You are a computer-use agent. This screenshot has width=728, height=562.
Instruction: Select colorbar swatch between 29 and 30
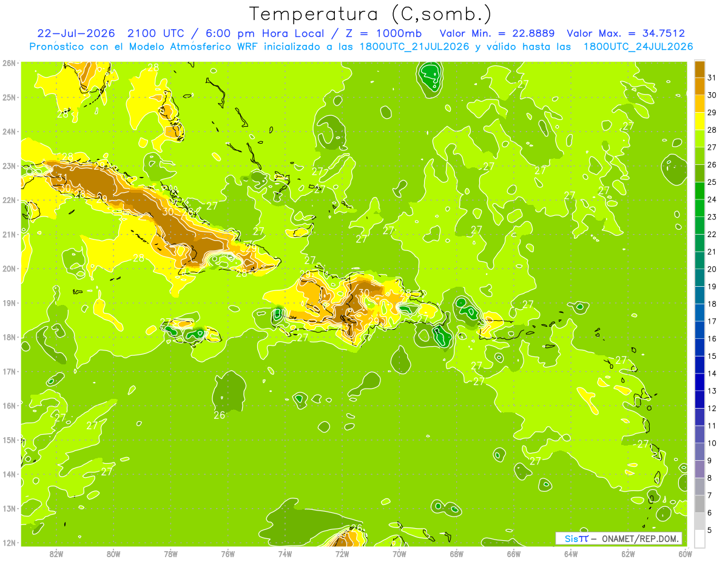coord(700,104)
